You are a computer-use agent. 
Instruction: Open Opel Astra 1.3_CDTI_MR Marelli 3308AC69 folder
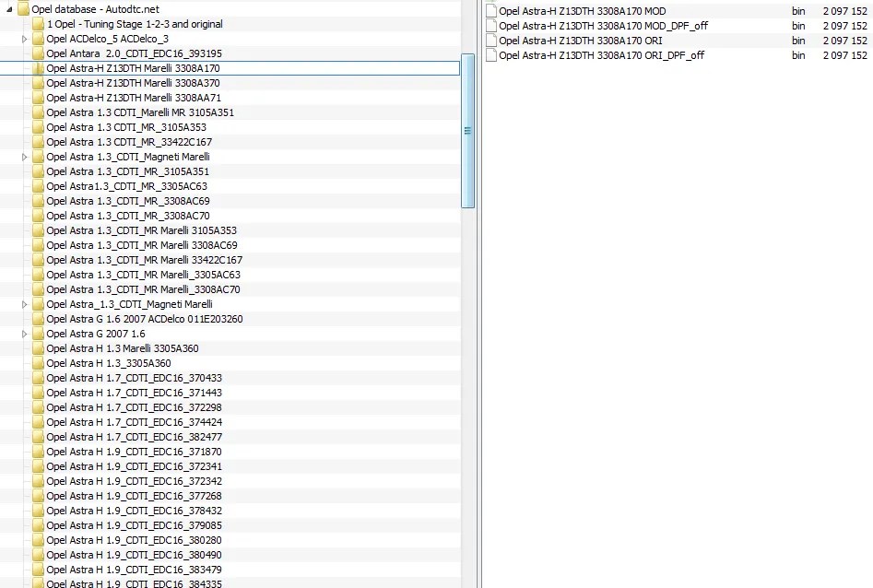[141, 245]
